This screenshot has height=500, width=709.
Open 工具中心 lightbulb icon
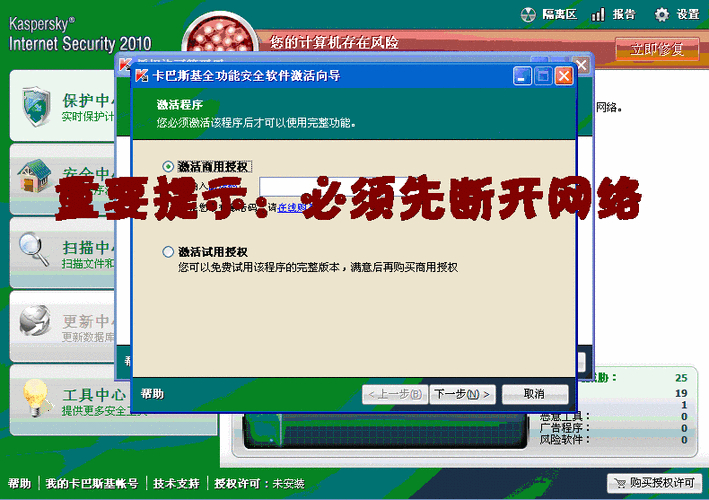36,398
